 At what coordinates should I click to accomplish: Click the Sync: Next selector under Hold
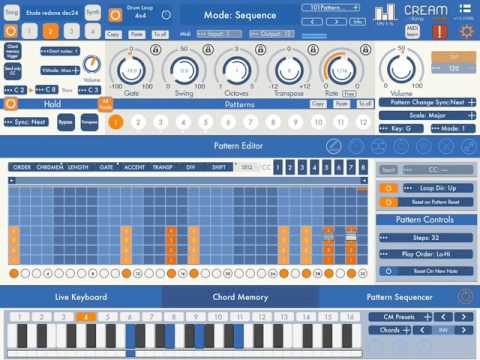[x=26, y=122]
